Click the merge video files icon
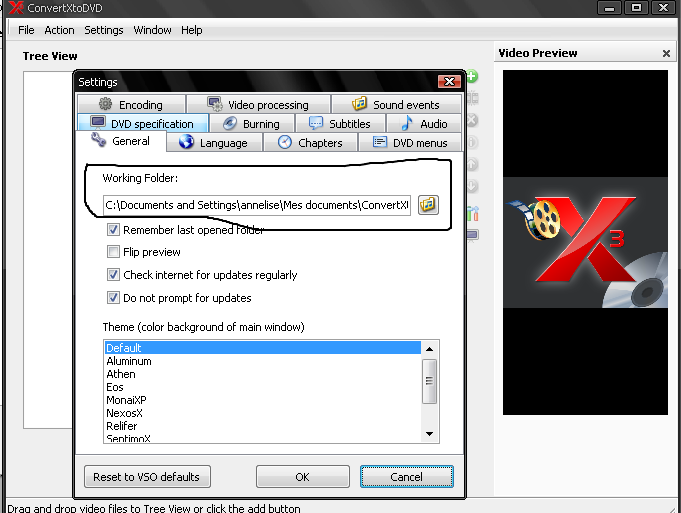 [473, 98]
